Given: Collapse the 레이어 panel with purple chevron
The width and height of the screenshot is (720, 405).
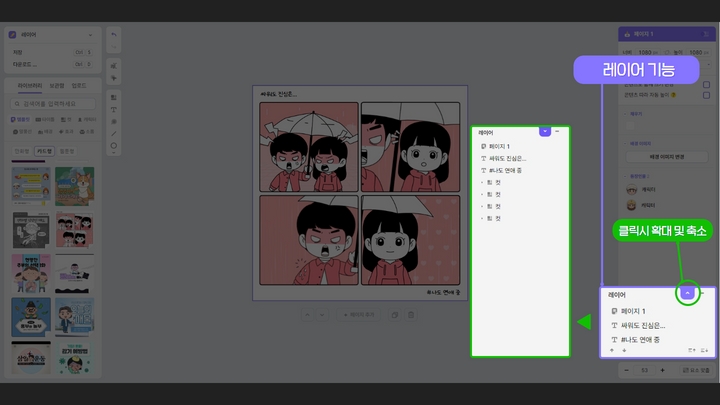Looking at the screenshot, I should (687, 292).
